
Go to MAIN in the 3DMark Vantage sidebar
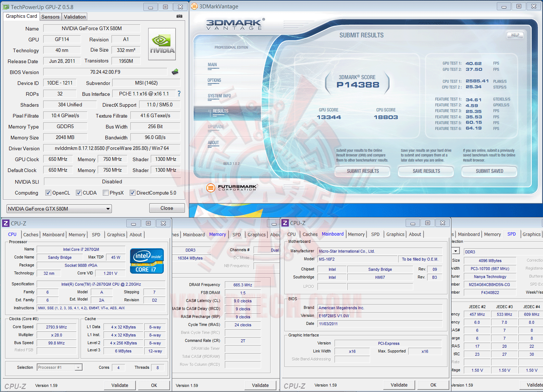[x=212, y=65]
